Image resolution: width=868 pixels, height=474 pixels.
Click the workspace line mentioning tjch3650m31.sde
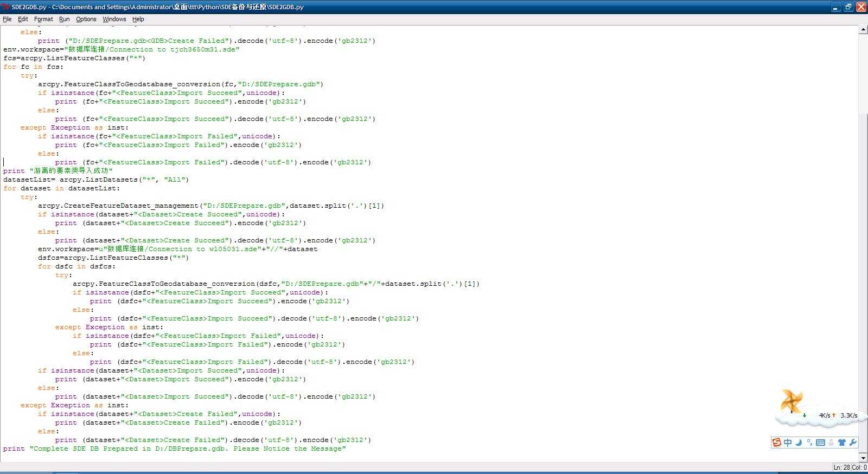click(x=122, y=49)
